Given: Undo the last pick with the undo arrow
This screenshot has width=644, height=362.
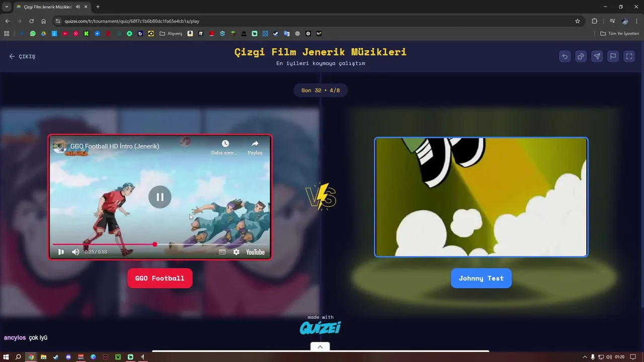Looking at the screenshot, I should click(x=565, y=56).
